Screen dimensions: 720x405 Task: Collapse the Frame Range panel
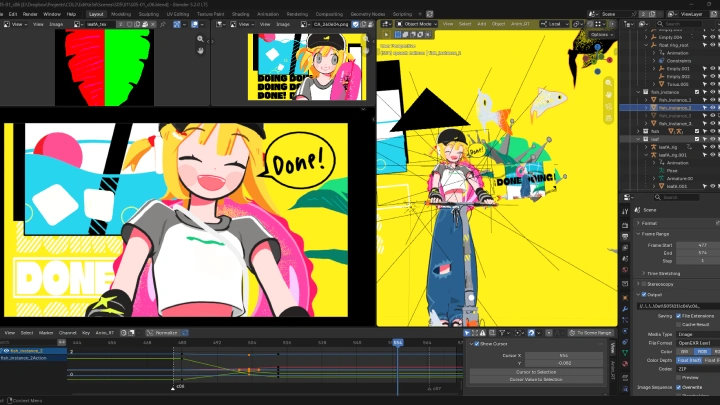click(x=638, y=234)
